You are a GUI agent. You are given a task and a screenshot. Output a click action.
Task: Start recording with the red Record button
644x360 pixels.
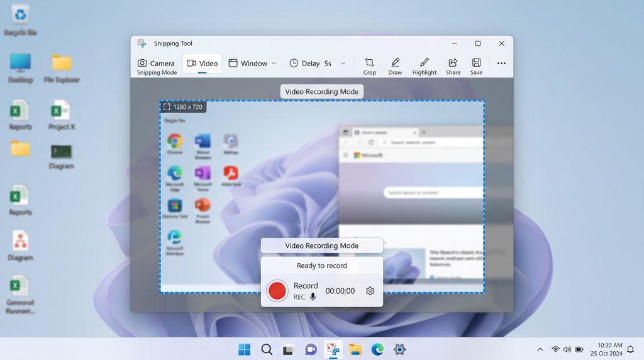(277, 291)
